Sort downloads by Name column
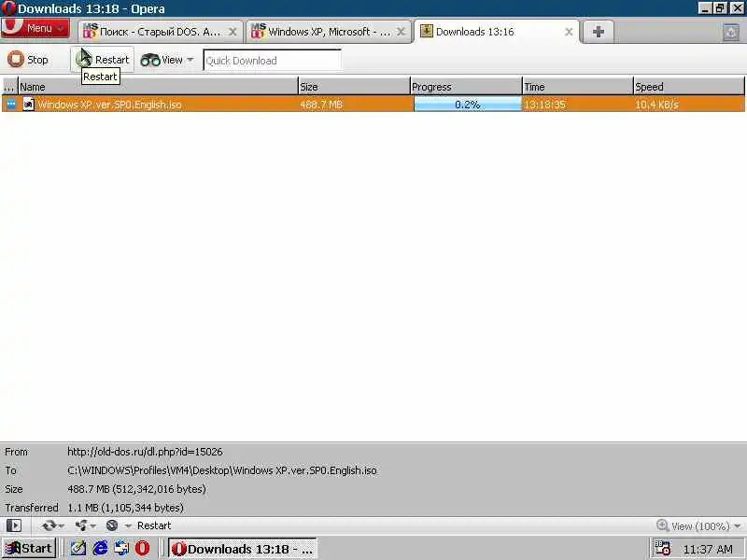The width and height of the screenshot is (747, 560). coord(158,87)
